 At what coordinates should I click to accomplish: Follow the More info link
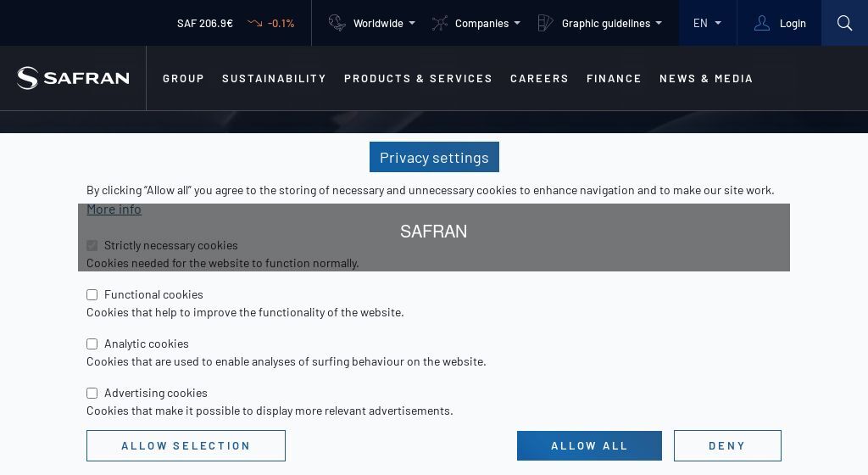pyautogui.click(x=114, y=210)
